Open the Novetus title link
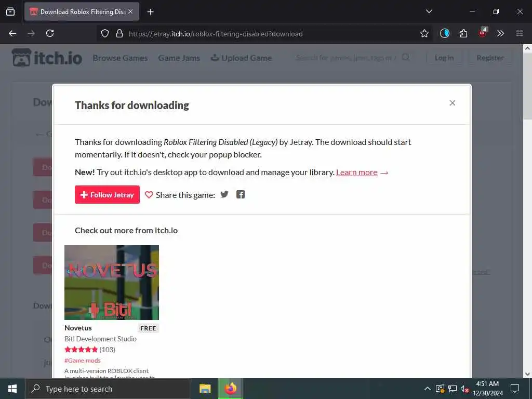Screen dimensions: 532x399 click(x=78, y=328)
